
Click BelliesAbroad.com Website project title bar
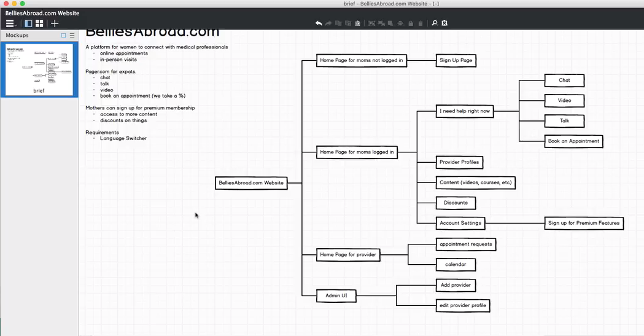pyautogui.click(x=42, y=13)
